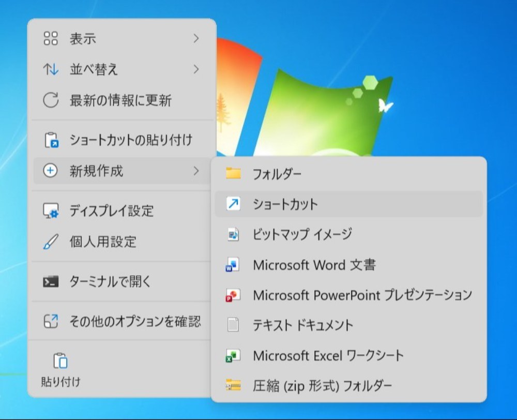Screen dimensions: 517x420
Task: Select ショートカット in the submenu
Action: (x=349, y=204)
